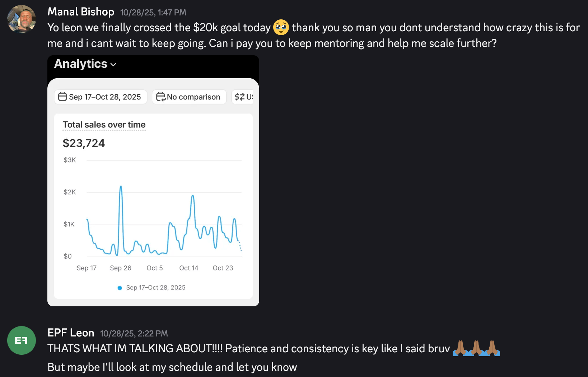Click the tallest sales peak on the chart
This screenshot has width=588, height=377.
pyautogui.click(x=121, y=187)
